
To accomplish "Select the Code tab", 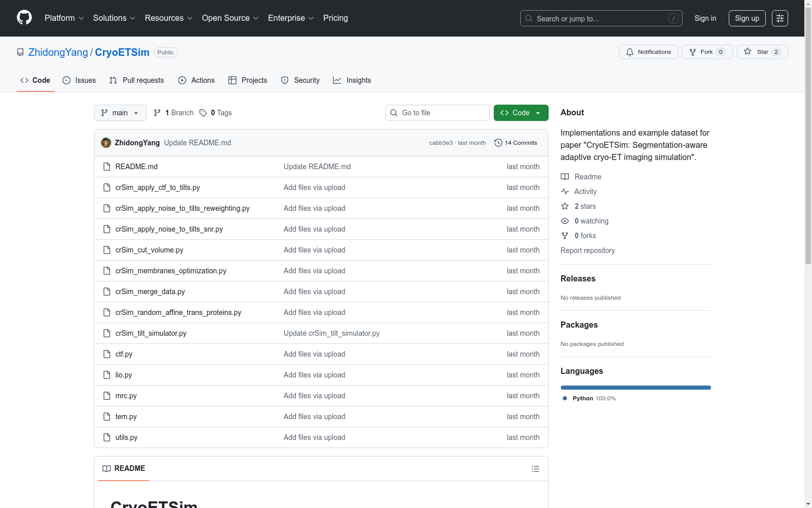I will tap(36, 80).
